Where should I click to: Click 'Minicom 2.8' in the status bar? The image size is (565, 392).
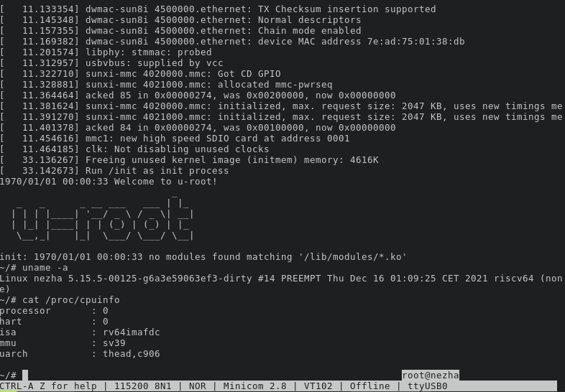click(x=254, y=386)
